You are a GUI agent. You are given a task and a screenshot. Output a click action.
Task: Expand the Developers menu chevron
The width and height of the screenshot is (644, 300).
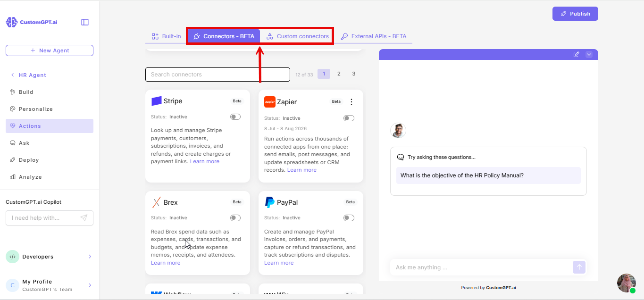click(x=90, y=257)
